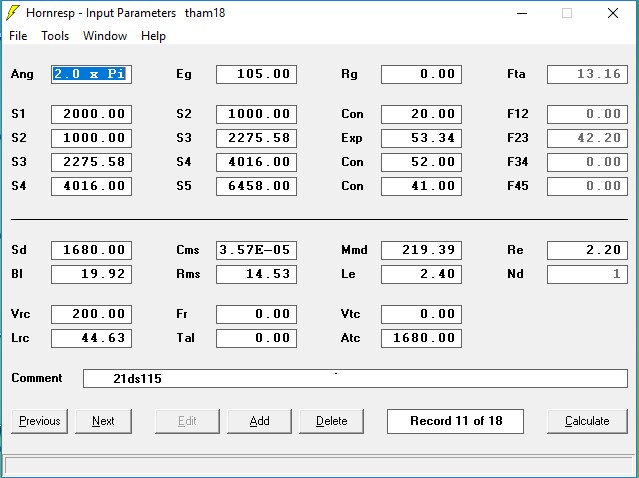639x478 pixels.
Task: Click the Eg input field with 105.00
Action: (256, 74)
